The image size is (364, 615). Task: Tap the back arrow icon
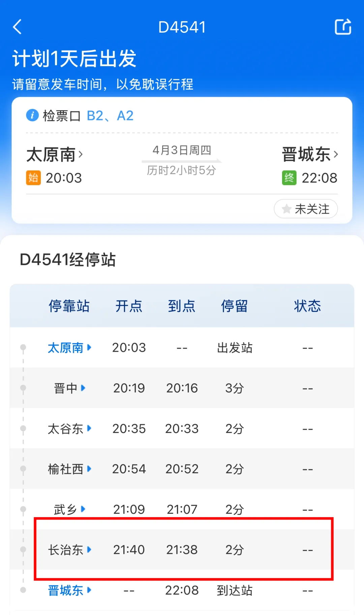click(17, 27)
